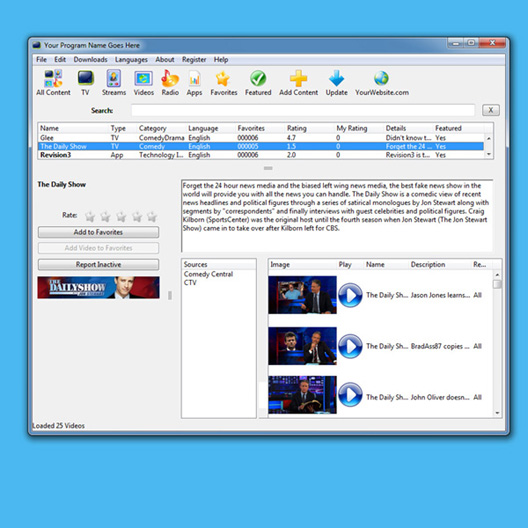Click the Update download arrow icon
The width and height of the screenshot is (528, 528).
(x=336, y=78)
